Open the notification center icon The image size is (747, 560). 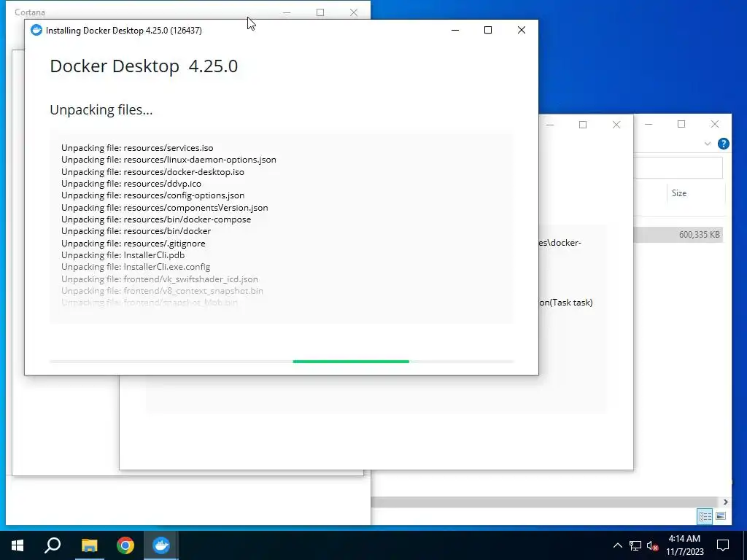tap(723, 545)
